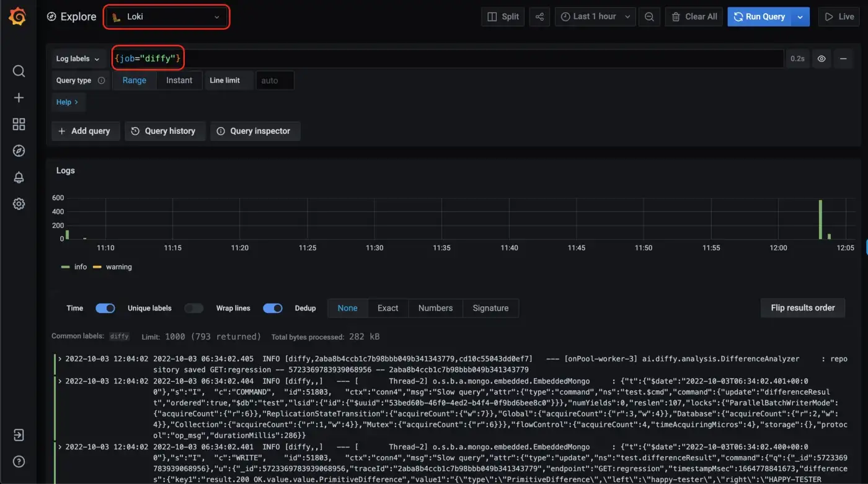Open the Loki data source dropdown
The image size is (868, 484).
coord(166,17)
